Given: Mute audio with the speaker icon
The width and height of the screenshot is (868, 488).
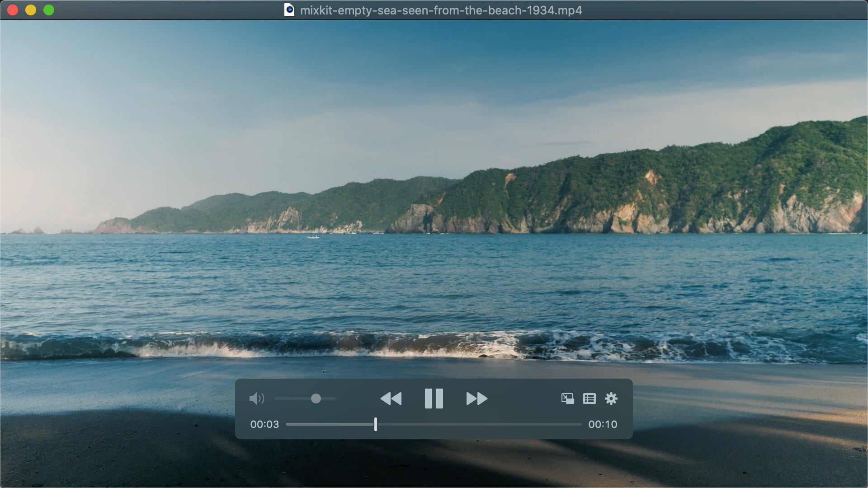Looking at the screenshot, I should click(256, 399).
